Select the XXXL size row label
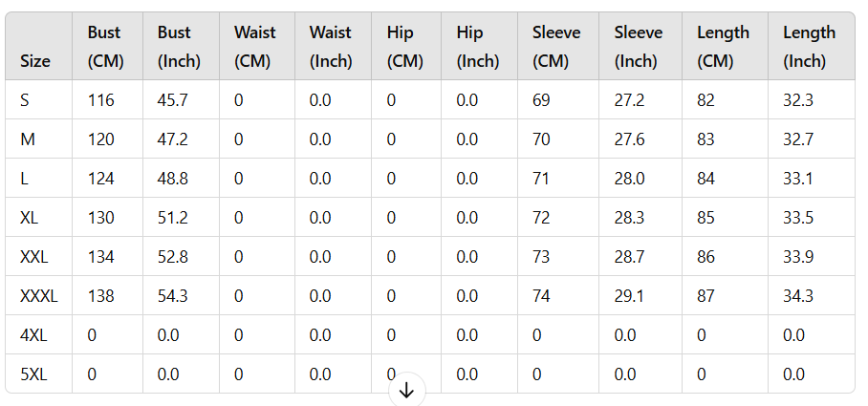Viewport: 868px width, 406px height. click(39, 296)
